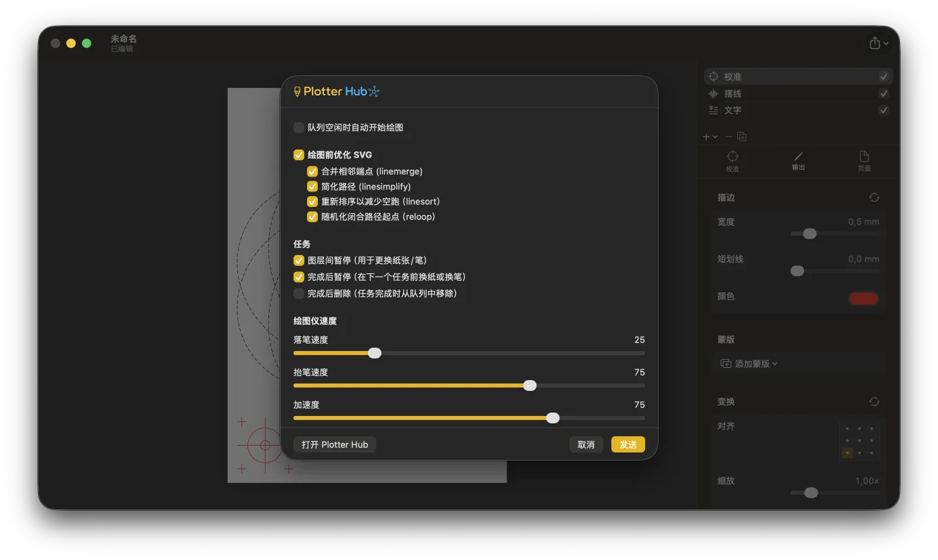938x560 pixels.
Task: Toggle 合并相邻端点 (linemerge) checkbox
Action: [312, 172]
